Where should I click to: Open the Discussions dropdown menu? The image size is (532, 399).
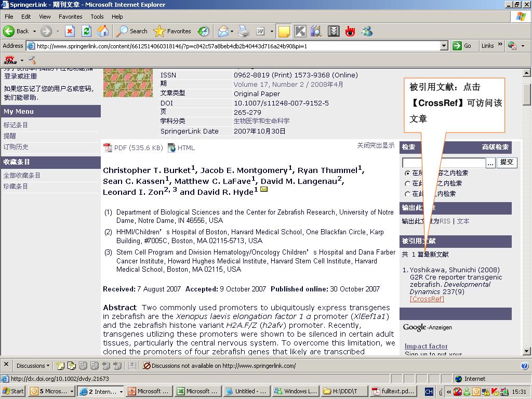(x=33, y=365)
